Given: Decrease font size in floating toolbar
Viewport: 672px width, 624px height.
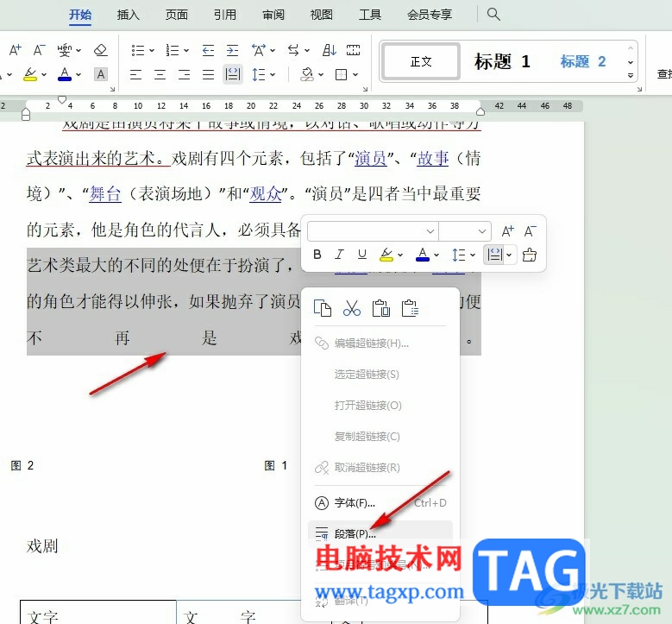Looking at the screenshot, I should 531,231.
